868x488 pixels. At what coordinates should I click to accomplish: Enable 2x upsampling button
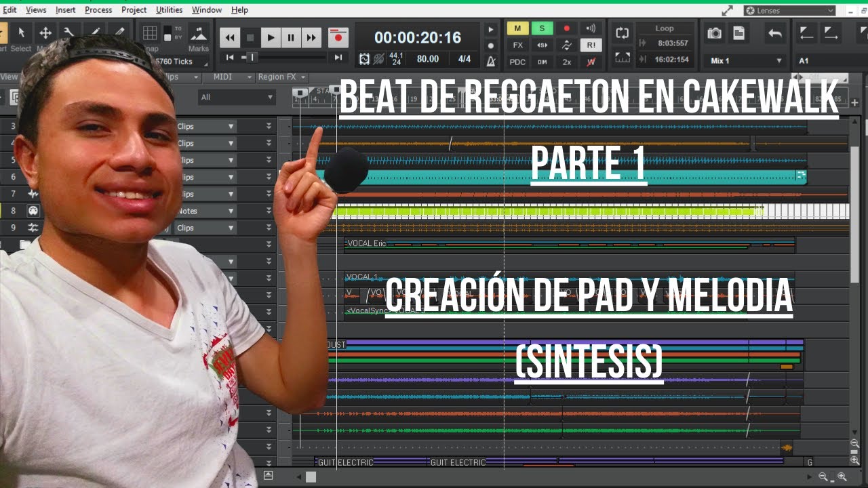pyautogui.click(x=566, y=62)
